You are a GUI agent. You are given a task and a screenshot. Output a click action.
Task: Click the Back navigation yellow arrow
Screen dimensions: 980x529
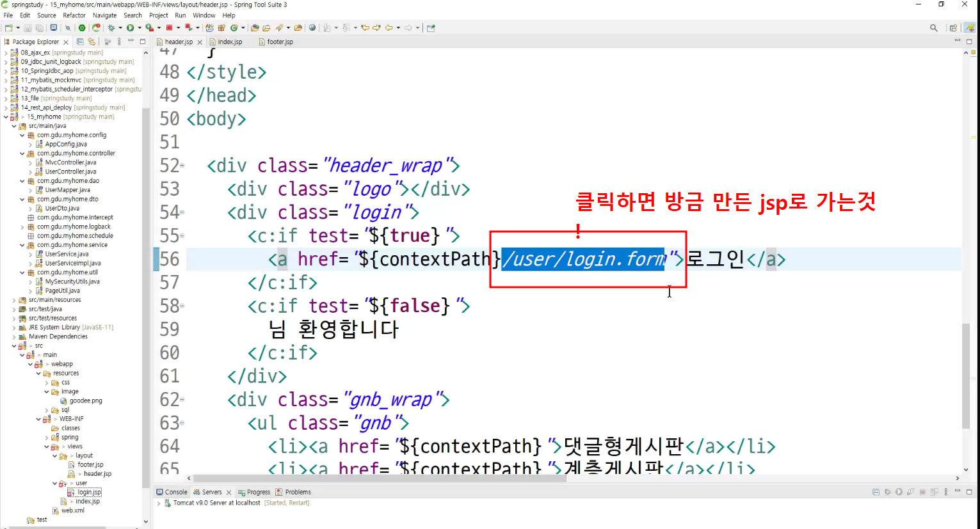click(389, 28)
